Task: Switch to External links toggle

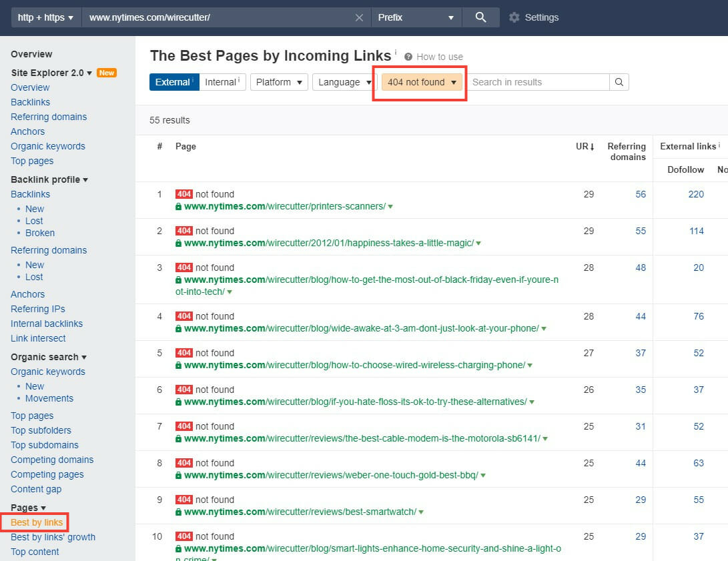Action: 173,82
